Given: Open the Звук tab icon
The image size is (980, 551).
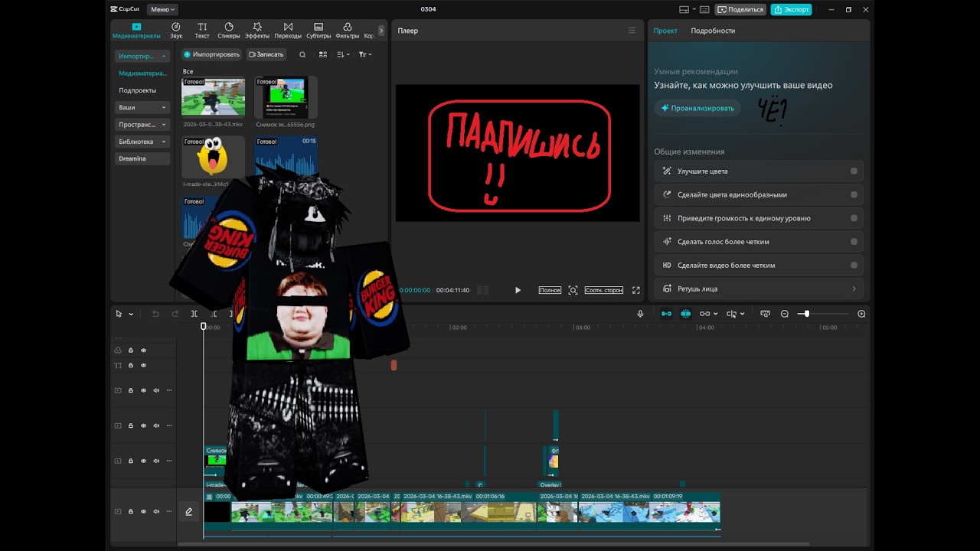Looking at the screenshot, I should coord(176,27).
